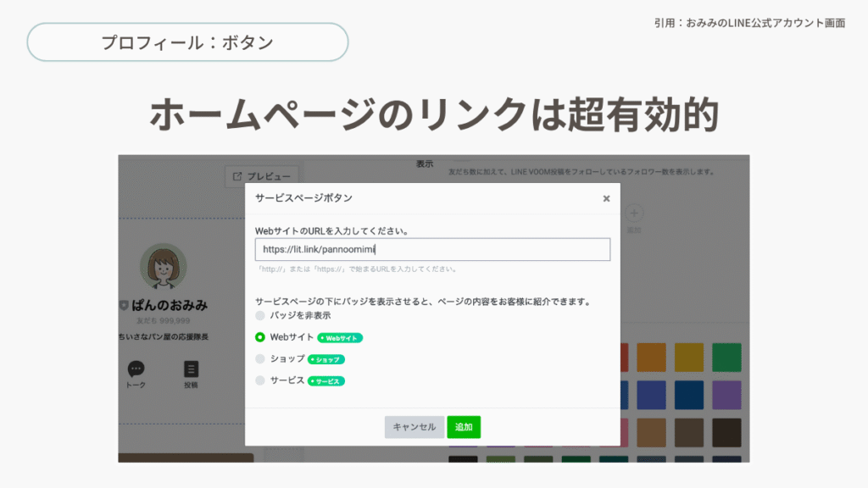The height and width of the screenshot is (488, 868).
Task: Choose the ショップ radio option
Action: pos(260,359)
